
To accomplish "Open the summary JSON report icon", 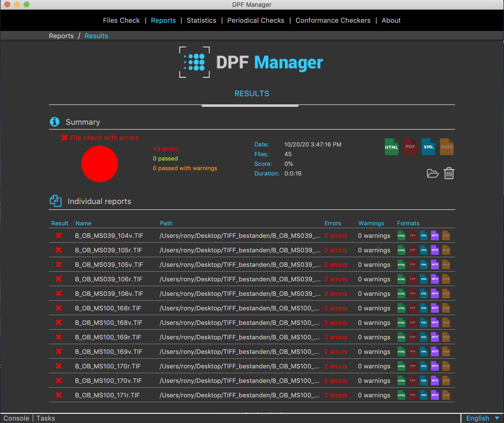I will click(446, 147).
